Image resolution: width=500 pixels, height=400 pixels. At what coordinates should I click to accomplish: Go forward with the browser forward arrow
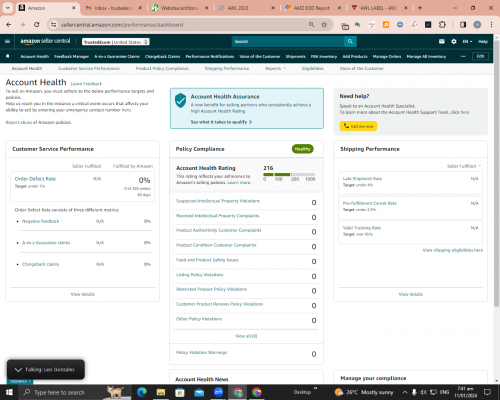tap(22, 25)
